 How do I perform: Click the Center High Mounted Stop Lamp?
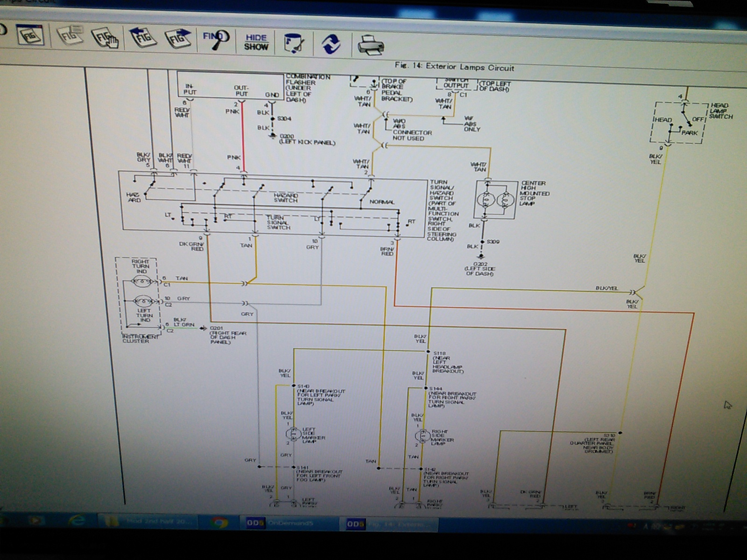(495, 200)
